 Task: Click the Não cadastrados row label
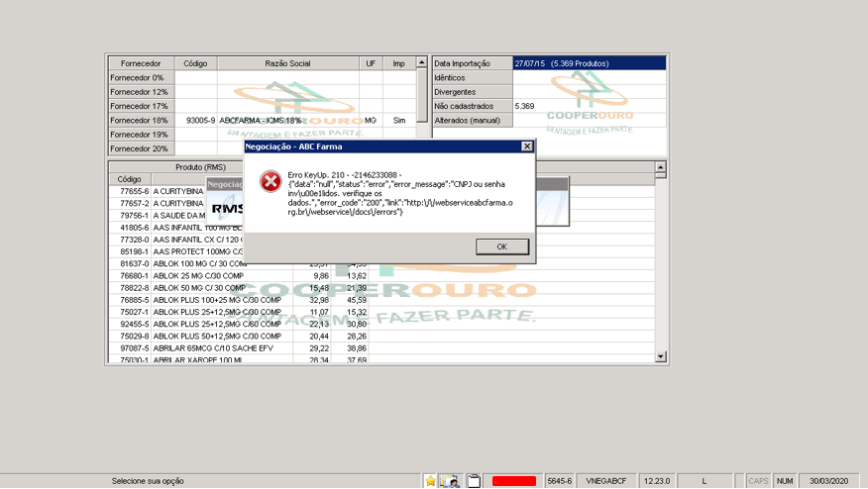473,106
